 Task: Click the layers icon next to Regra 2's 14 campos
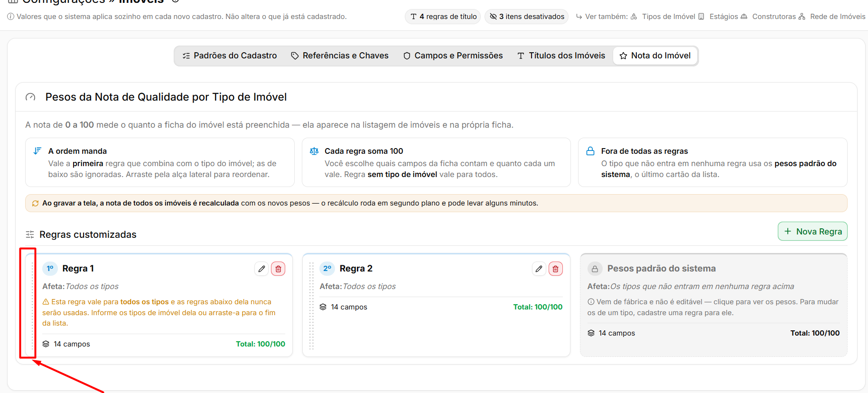tap(323, 307)
